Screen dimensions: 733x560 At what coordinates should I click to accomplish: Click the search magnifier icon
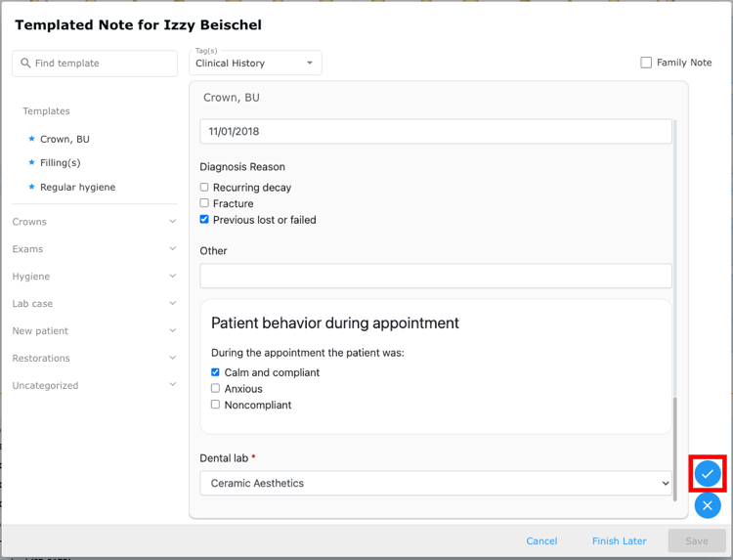point(25,63)
